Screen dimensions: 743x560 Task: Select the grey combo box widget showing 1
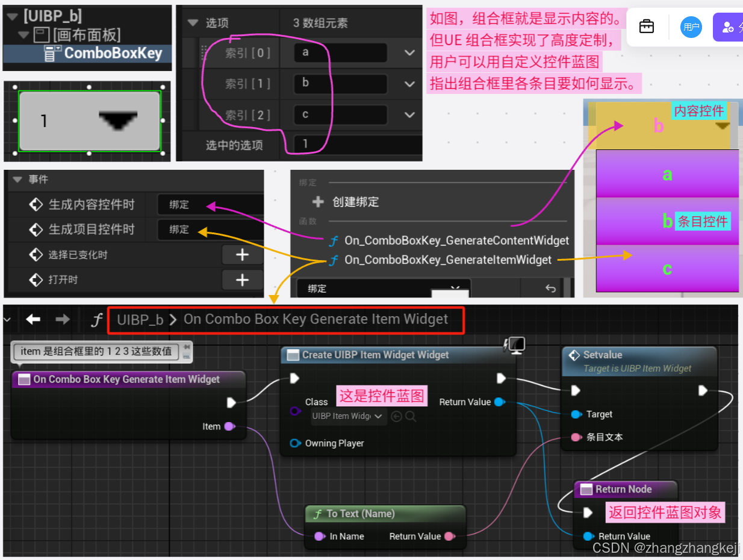coord(90,121)
